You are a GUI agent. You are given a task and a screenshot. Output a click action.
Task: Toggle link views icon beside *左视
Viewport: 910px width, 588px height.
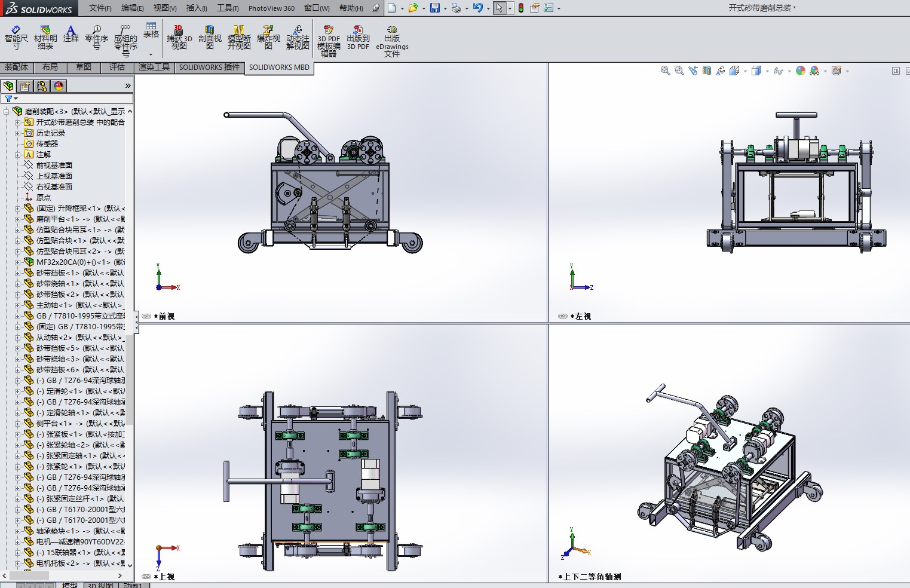(x=562, y=316)
